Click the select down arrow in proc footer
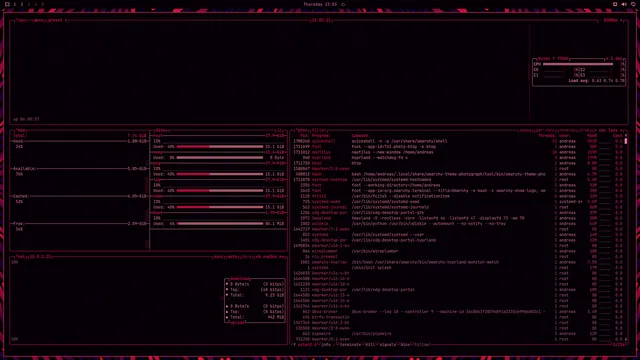Viewport: 640px width, 360px height. click(315, 345)
